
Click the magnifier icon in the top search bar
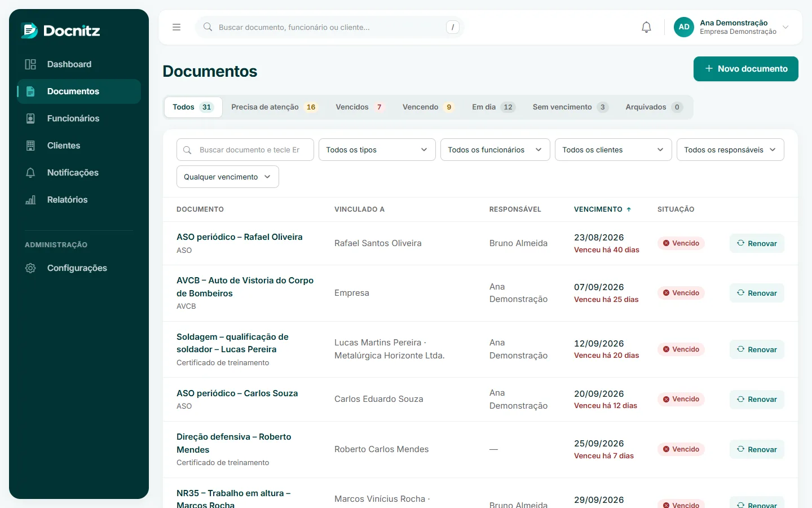point(208,27)
